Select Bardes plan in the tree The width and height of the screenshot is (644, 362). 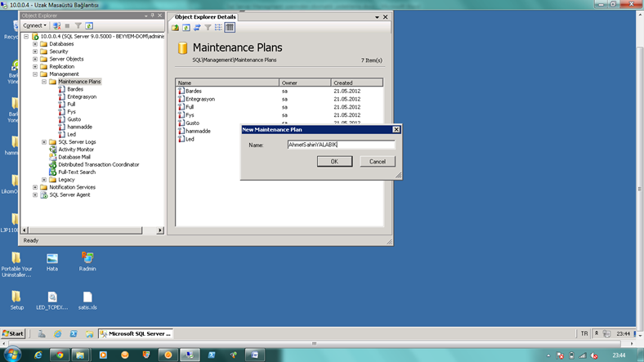(x=75, y=89)
